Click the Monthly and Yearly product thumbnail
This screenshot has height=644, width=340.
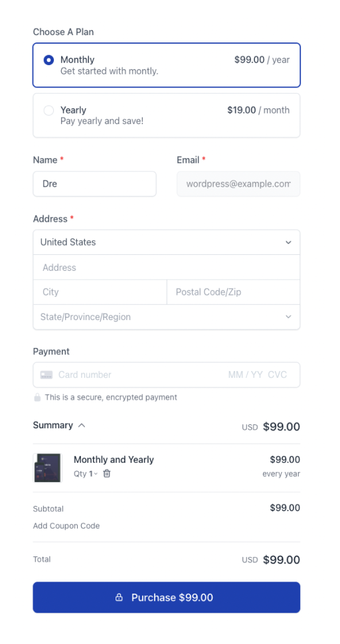[x=47, y=468]
